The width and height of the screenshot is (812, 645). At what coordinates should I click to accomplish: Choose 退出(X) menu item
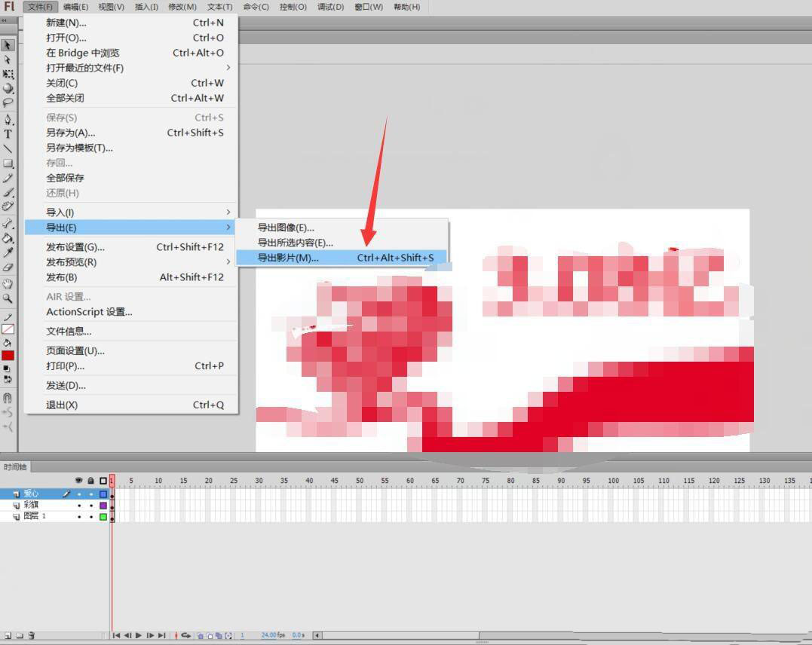[x=131, y=405]
